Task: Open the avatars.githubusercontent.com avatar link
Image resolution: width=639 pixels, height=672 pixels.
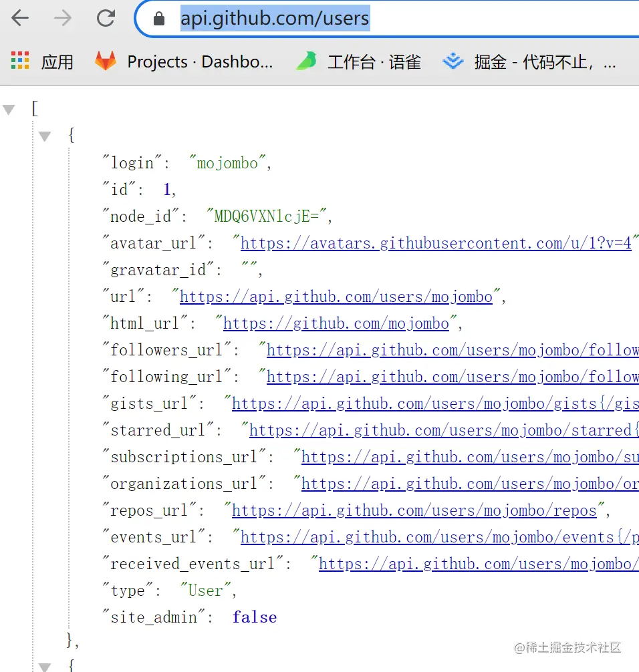Action: click(436, 243)
